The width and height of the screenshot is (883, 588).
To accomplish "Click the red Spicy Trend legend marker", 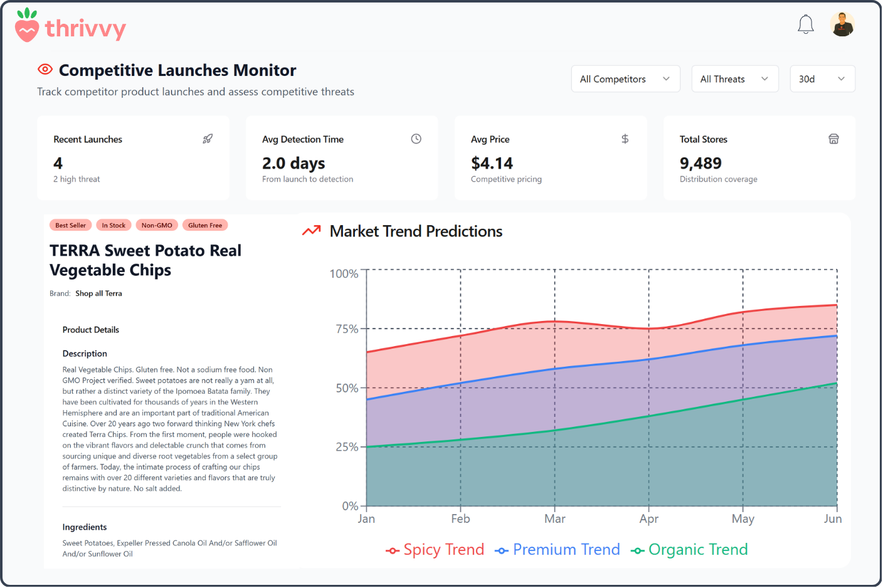I will [x=392, y=550].
